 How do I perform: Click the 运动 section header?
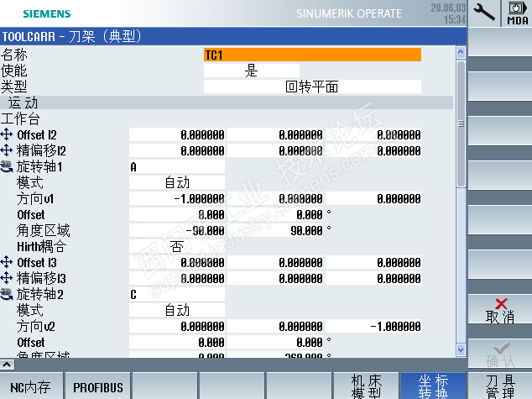(x=227, y=102)
